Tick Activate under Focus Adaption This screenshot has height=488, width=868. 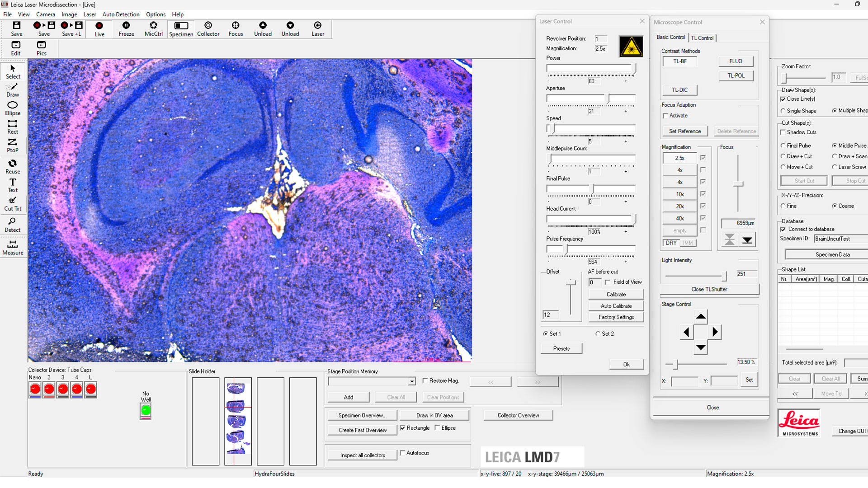click(x=665, y=116)
